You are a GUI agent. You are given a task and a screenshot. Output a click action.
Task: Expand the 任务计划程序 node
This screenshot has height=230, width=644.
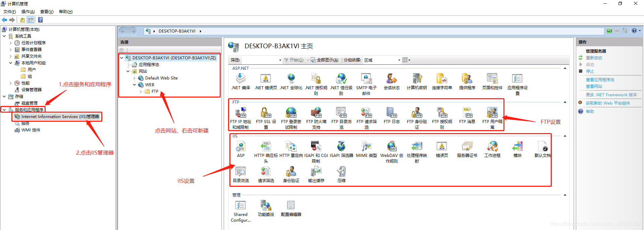click(x=10, y=43)
